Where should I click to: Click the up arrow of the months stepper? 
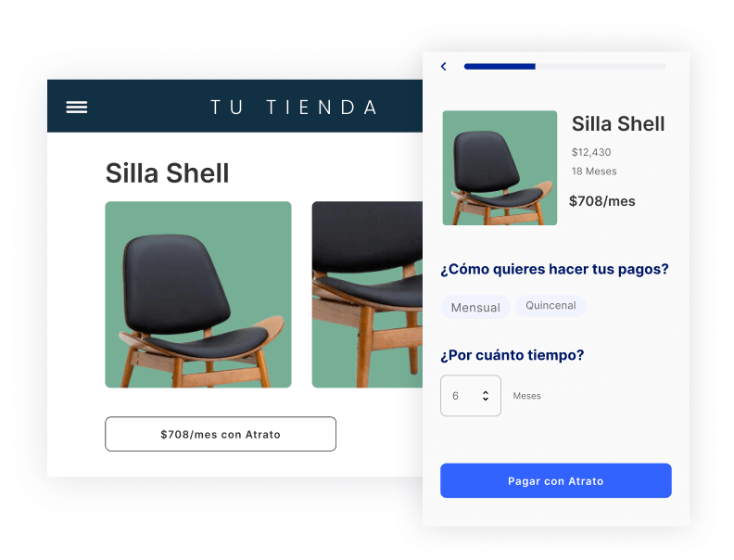[x=486, y=392]
